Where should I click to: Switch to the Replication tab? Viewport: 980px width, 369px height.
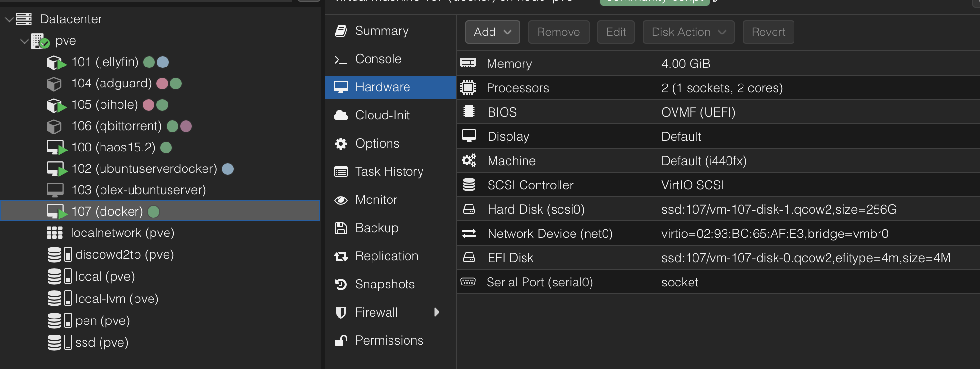(386, 256)
